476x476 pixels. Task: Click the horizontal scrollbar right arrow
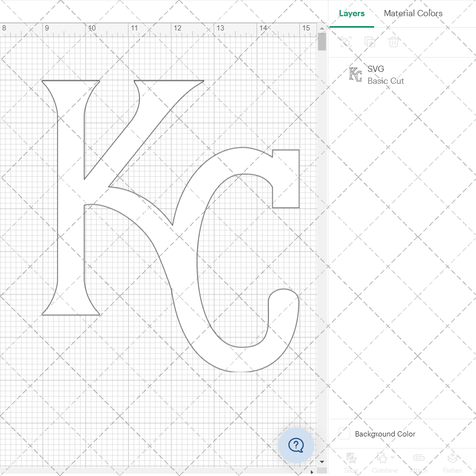click(x=312, y=472)
